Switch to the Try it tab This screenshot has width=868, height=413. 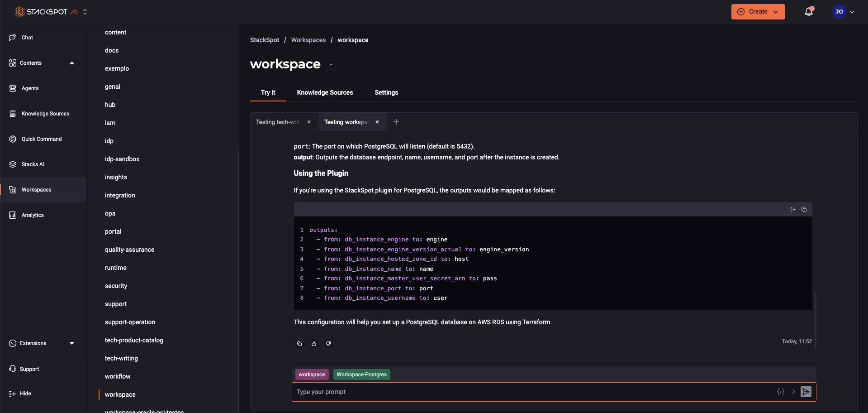tap(268, 92)
